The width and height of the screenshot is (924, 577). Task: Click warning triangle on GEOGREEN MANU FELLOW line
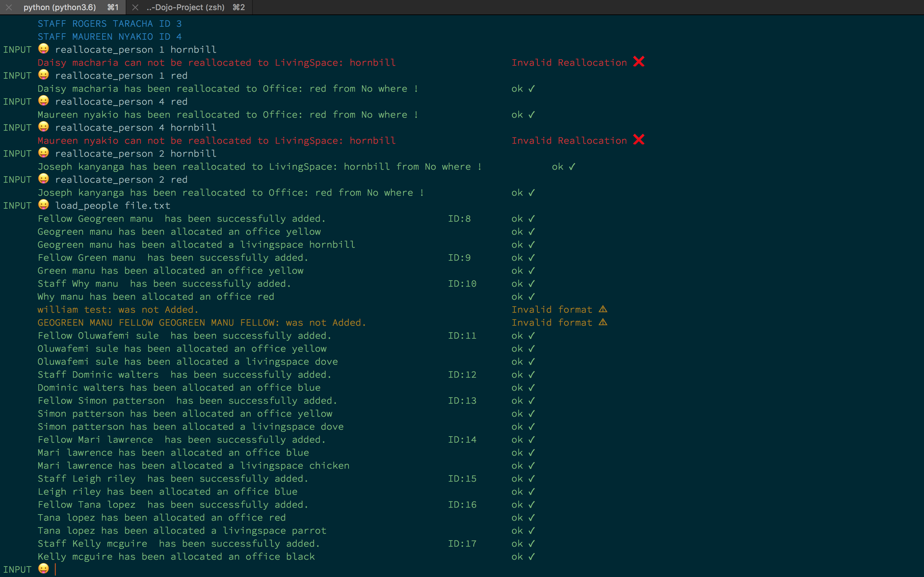pos(603,322)
